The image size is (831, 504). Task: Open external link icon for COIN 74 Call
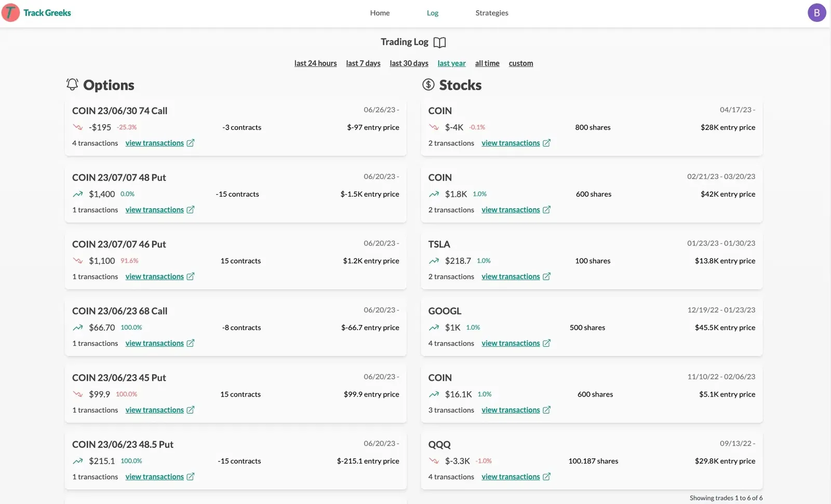coord(191,143)
